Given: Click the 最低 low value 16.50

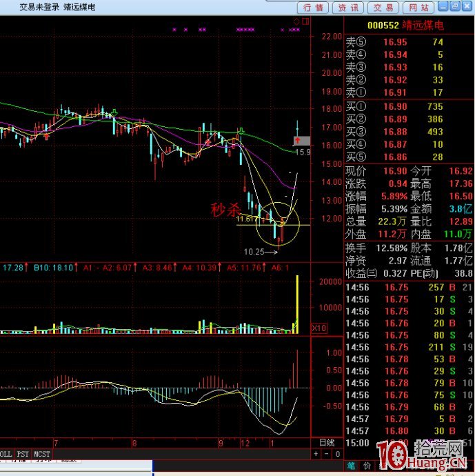Looking at the screenshot, I should [x=461, y=197].
